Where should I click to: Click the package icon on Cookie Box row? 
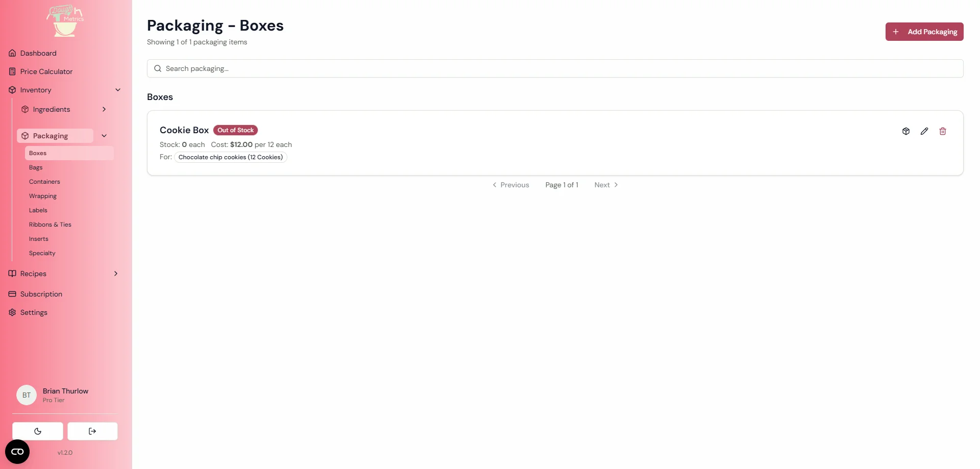pos(906,131)
